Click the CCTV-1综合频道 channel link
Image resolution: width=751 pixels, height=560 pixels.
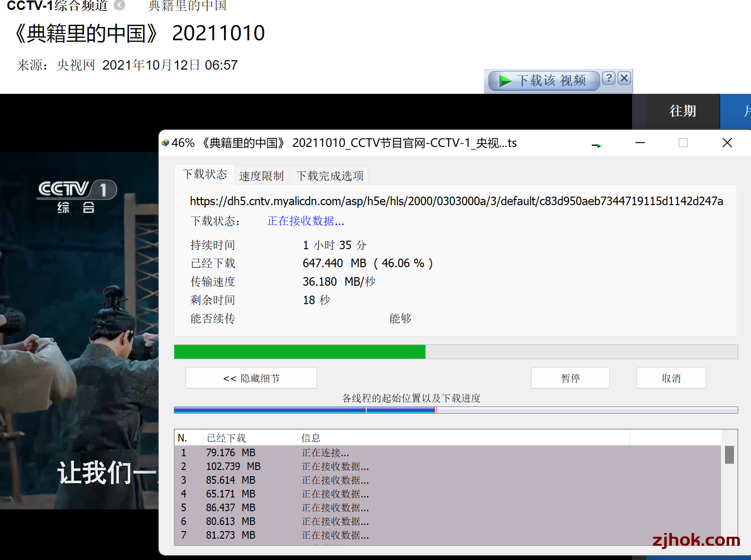tap(57, 5)
